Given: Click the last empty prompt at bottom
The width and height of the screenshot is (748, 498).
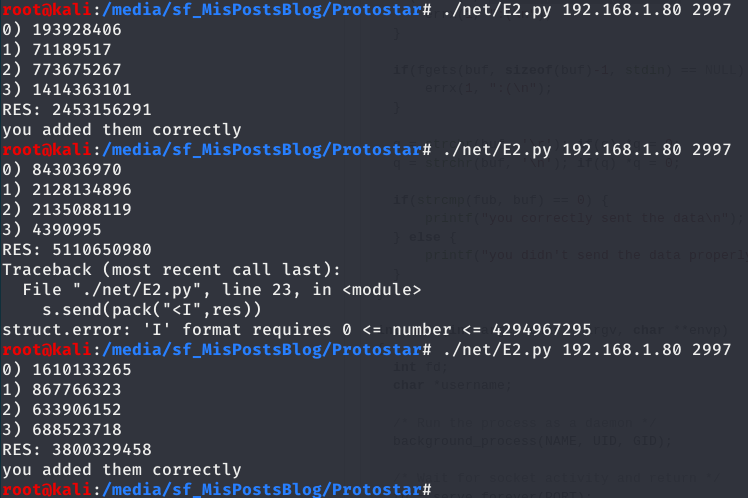Looking at the screenshot, I should tap(217, 489).
